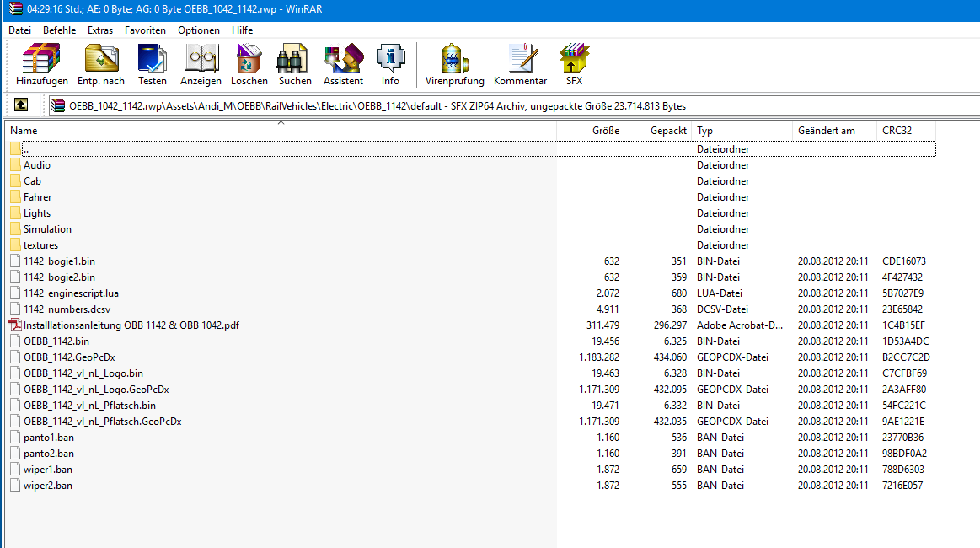Sort by the CRC32 column header
The width and height of the screenshot is (980, 548).
point(906,130)
